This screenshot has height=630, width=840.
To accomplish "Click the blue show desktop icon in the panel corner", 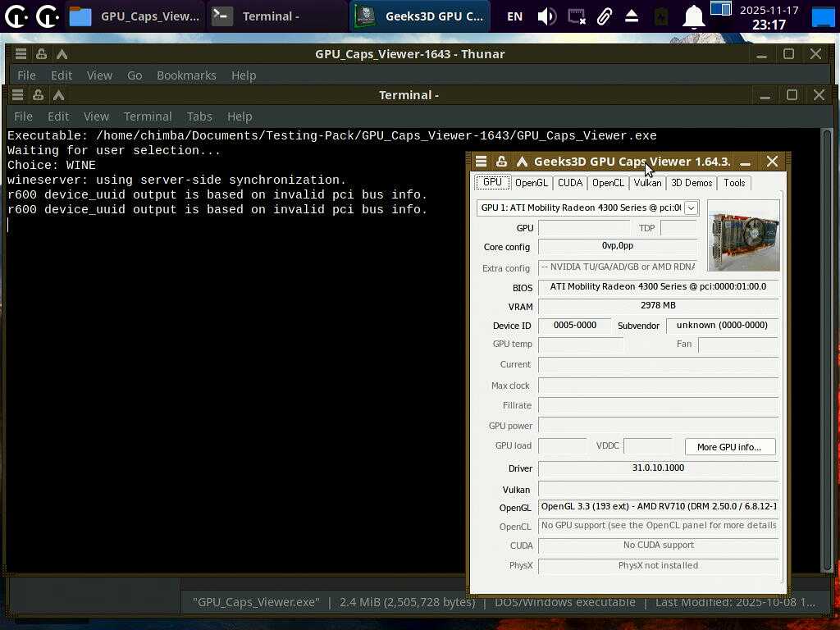I will pos(824,17).
